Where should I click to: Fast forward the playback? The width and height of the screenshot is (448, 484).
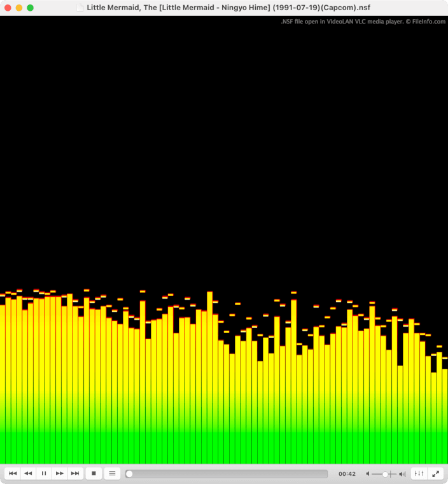(59, 473)
